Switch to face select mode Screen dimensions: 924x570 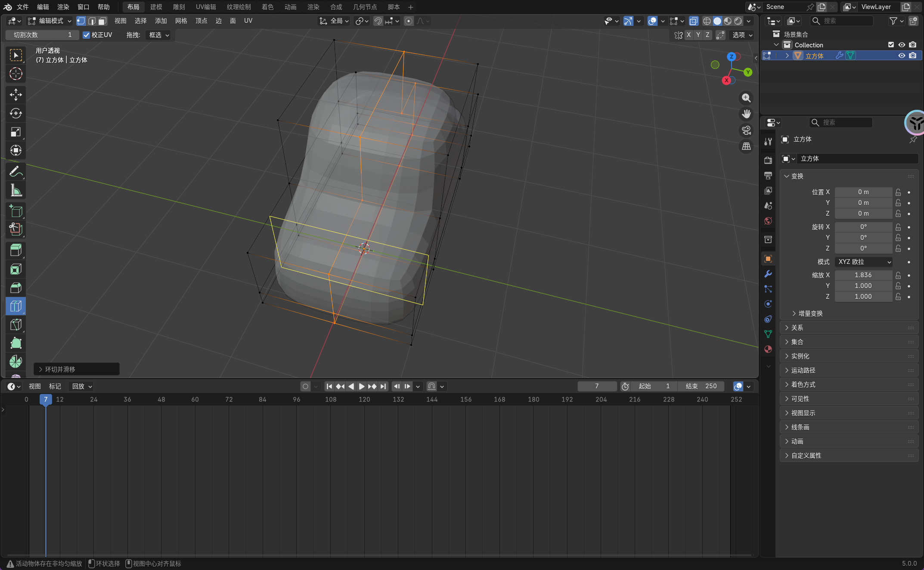click(102, 21)
